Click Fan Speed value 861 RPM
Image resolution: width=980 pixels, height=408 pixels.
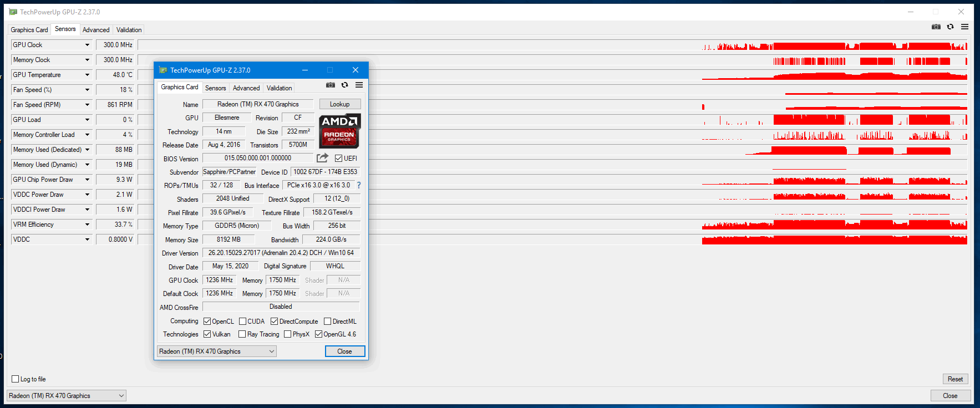[x=116, y=105]
